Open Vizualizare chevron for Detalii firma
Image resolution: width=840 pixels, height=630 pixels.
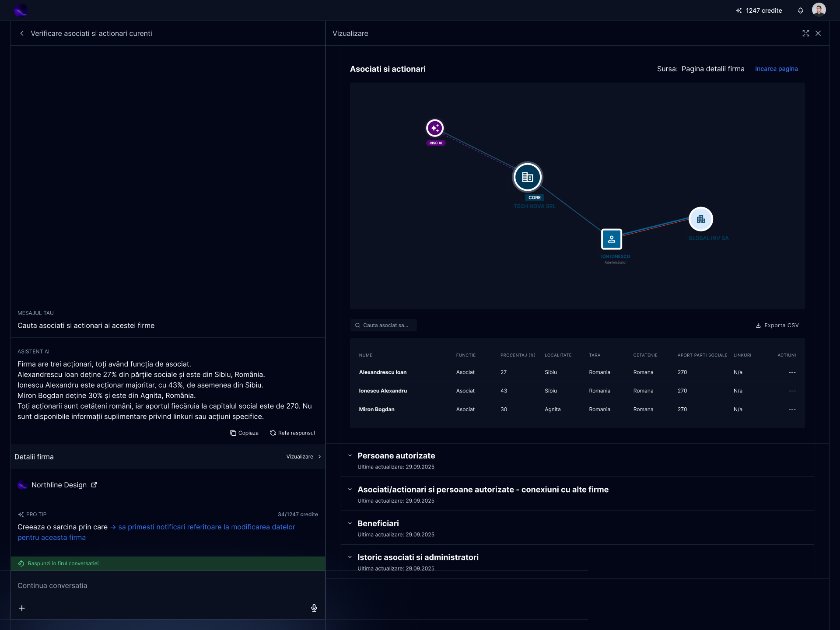point(319,457)
